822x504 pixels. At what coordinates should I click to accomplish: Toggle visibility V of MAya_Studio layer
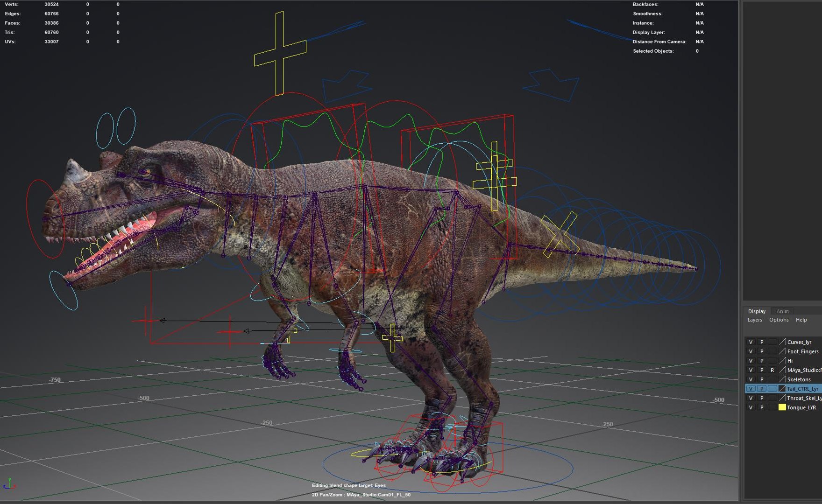pyautogui.click(x=751, y=370)
